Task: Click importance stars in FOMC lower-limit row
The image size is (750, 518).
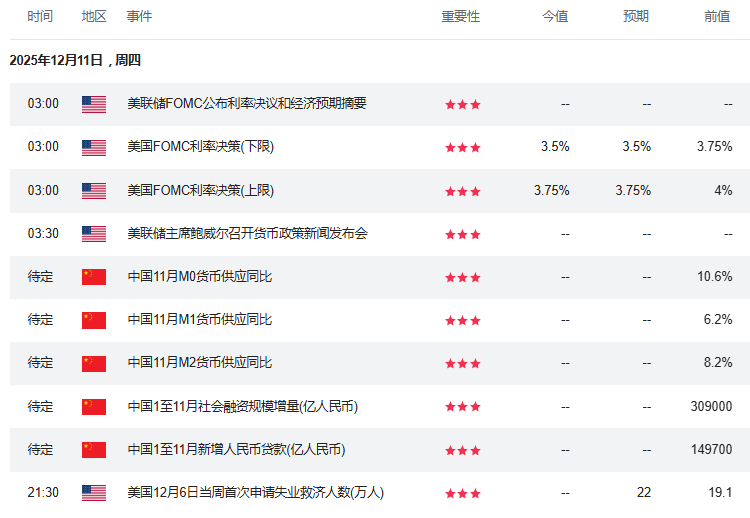Action: 463,147
